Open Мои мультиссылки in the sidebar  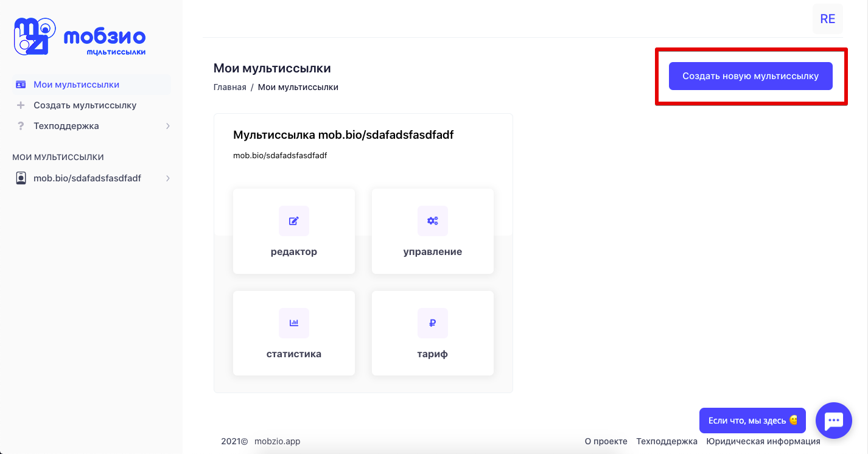[x=77, y=85]
